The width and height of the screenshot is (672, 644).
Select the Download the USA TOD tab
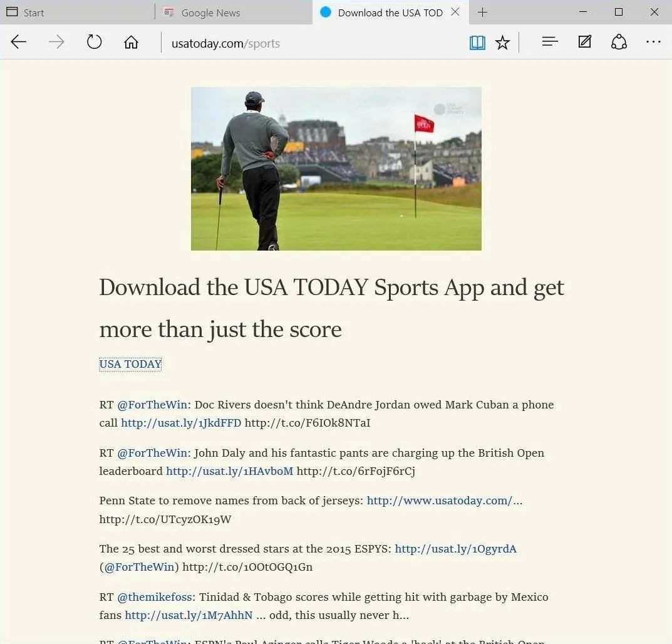(x=390, y=13)
